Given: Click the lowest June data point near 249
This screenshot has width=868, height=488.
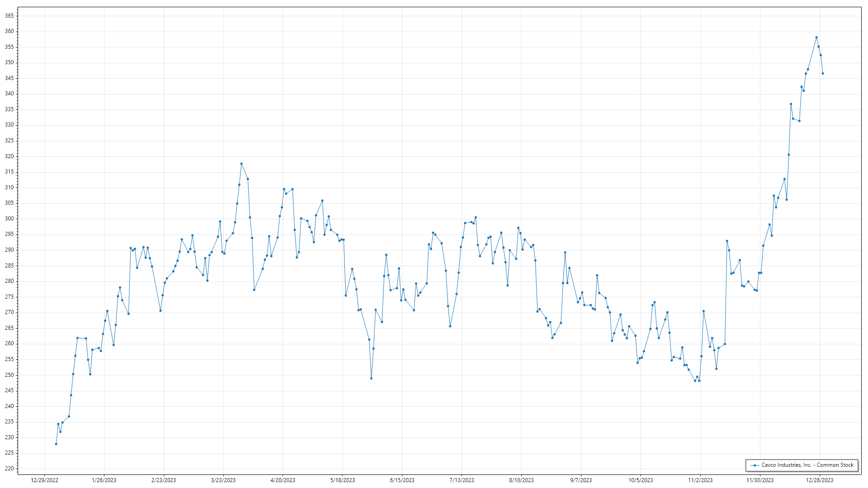Looking at the screenshot, I should click(x=371, y=378).
